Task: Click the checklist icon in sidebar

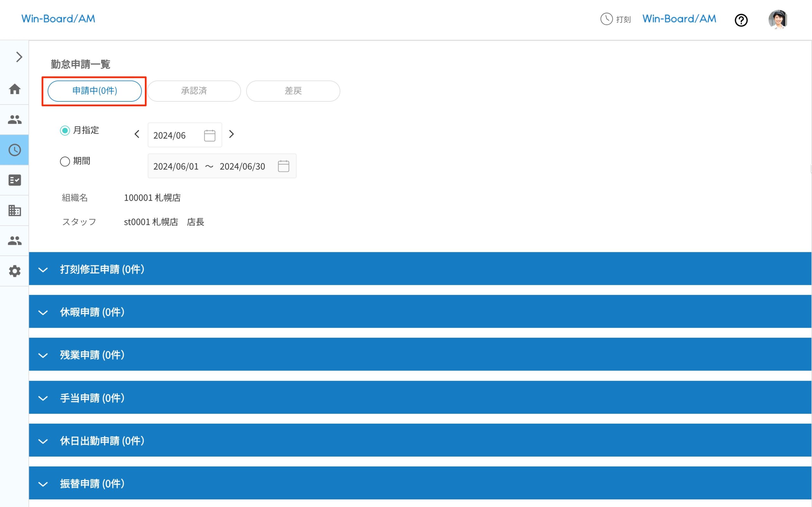Action: click(x=14, y=180)
